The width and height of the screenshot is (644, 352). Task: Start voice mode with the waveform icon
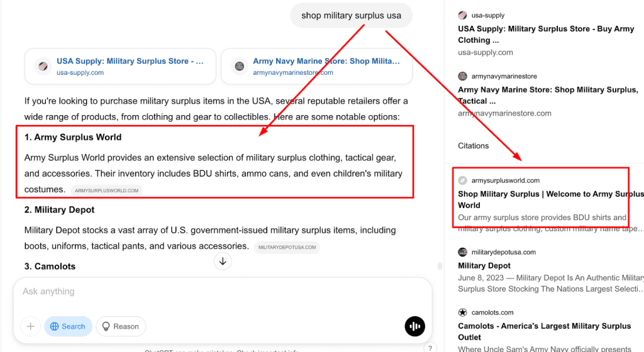click(x=415, y=327)
